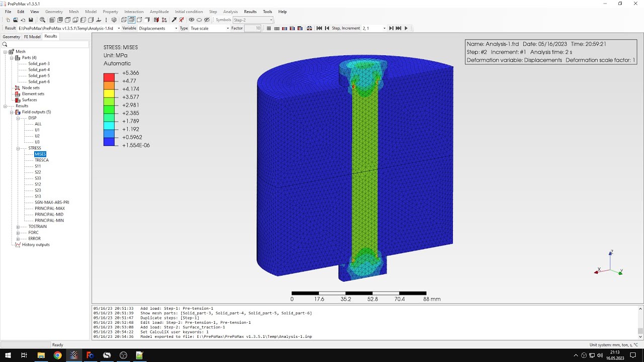Click the Remove annotations icon
Image resolution: width=644 pixels, height=362 pixels.
(x=182, y=20)
